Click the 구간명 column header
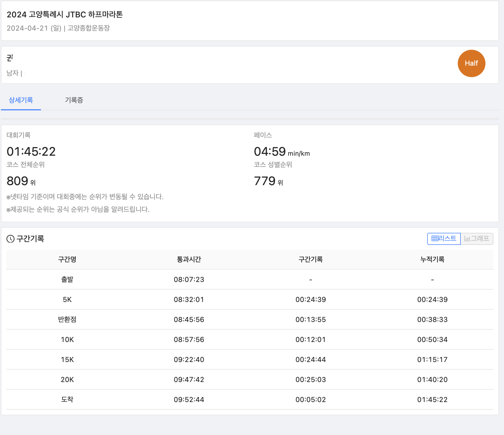Viewport: 504px width, 435px height. [67, 259]
